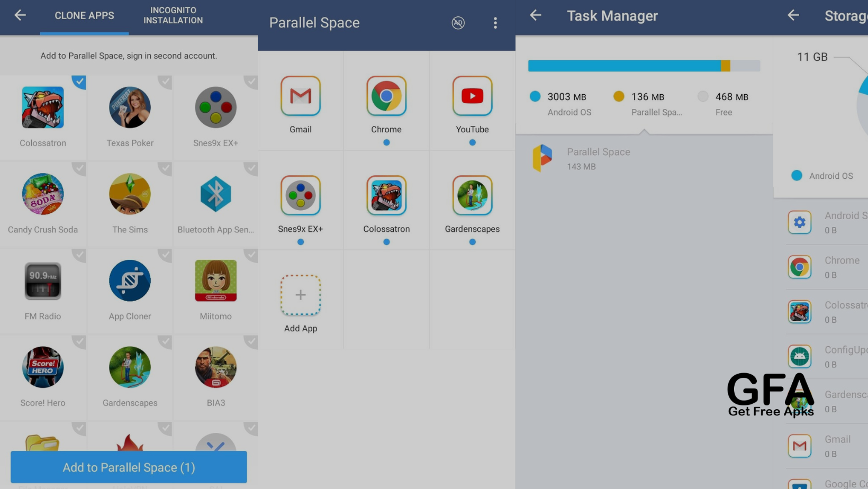The height and width of the screenshot is (489, 868).
Task: Go back from Task Manager
Action: (536, 15)
